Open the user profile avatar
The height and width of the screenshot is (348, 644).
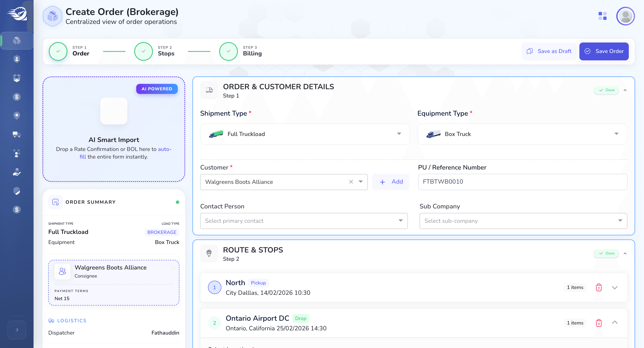[625, 16]
